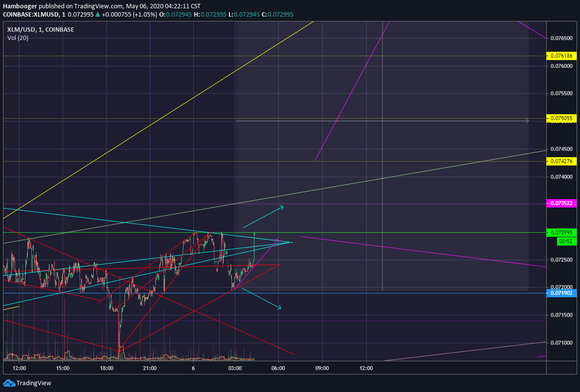Click the 12:00 label at left of time axis
This screenshot has height=392, width=580.
pyautogui.click(x=19, y=369)
